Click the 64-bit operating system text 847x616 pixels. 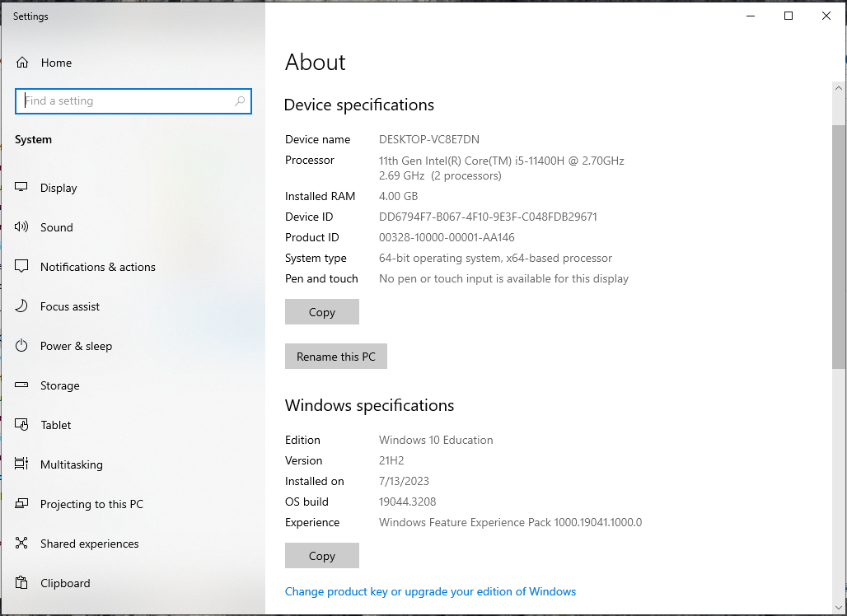point(495,258)
